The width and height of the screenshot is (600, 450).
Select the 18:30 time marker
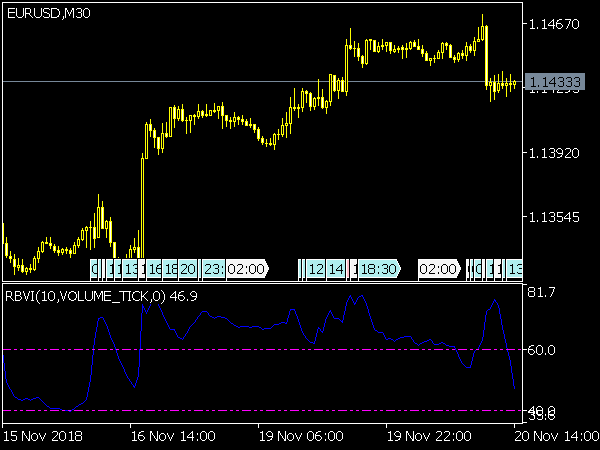(x=379, y=269)
